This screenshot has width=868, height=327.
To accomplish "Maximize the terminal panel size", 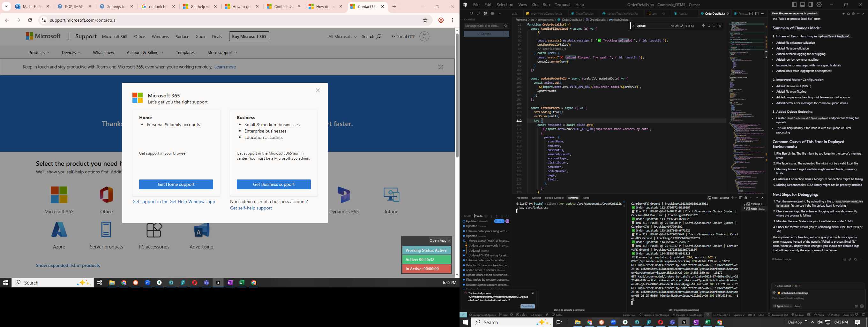I will tap(757, 198).
